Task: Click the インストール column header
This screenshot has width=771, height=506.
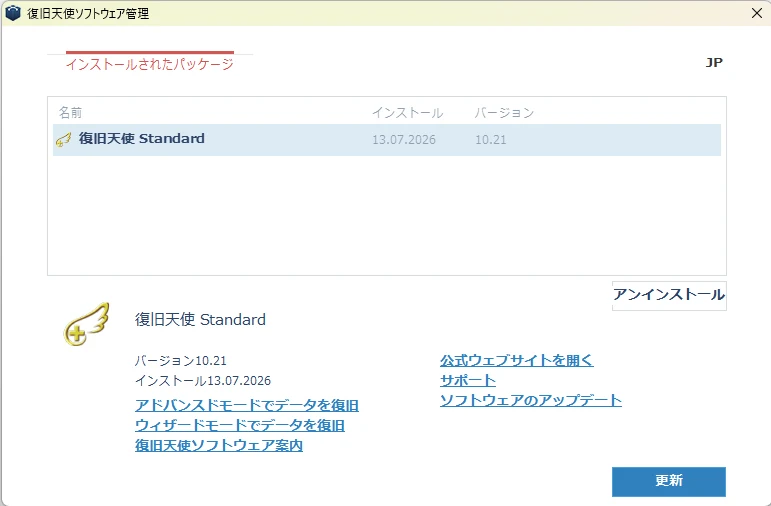Action: 407,113
